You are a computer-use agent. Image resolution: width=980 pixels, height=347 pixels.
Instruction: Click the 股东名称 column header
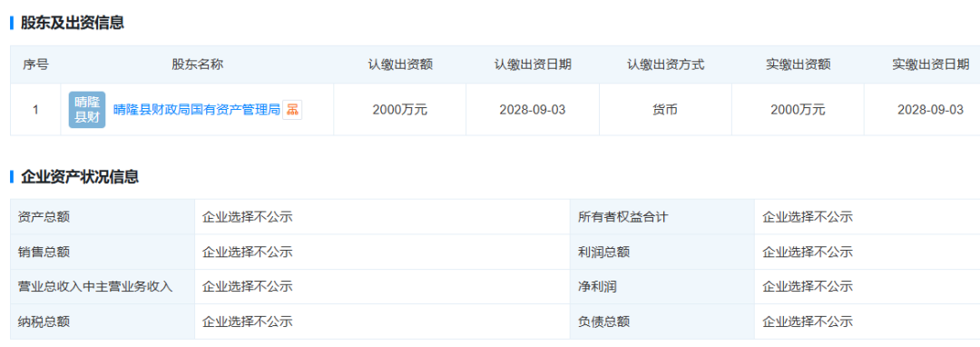coord(198,64)
